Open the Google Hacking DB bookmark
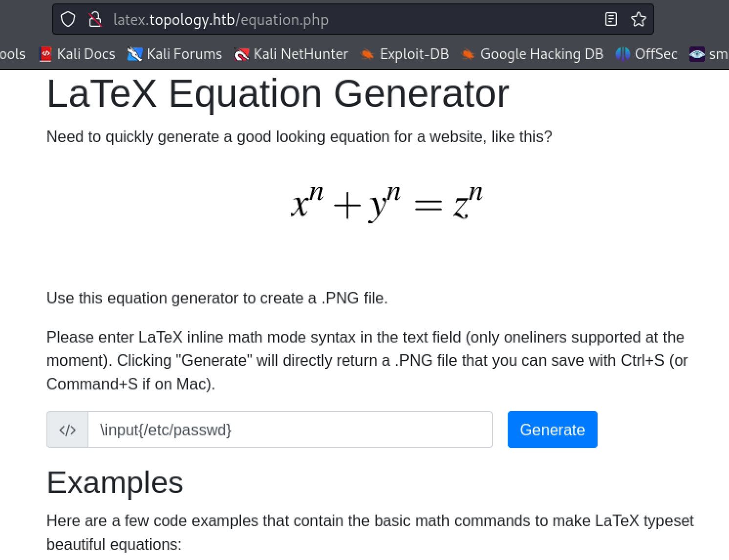Screen dimensions: 729x560 point(533,54)
